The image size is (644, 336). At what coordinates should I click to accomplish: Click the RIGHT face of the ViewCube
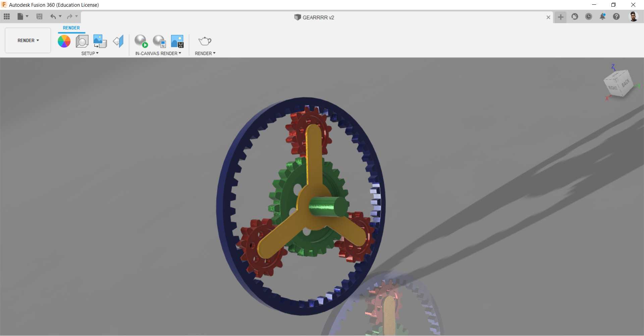[x=612, y=88]
